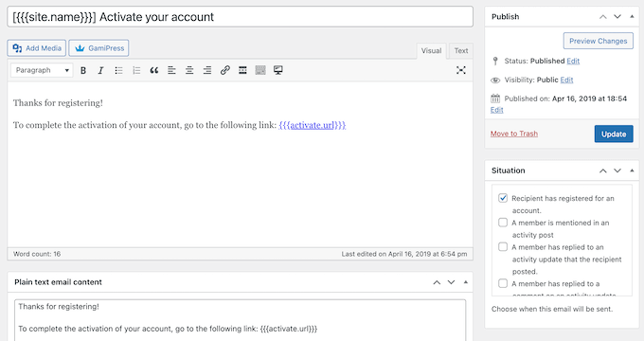
Task: Check 'A member has replied to an activity update'
Action: pyautogui.click(x=503, y=246)
